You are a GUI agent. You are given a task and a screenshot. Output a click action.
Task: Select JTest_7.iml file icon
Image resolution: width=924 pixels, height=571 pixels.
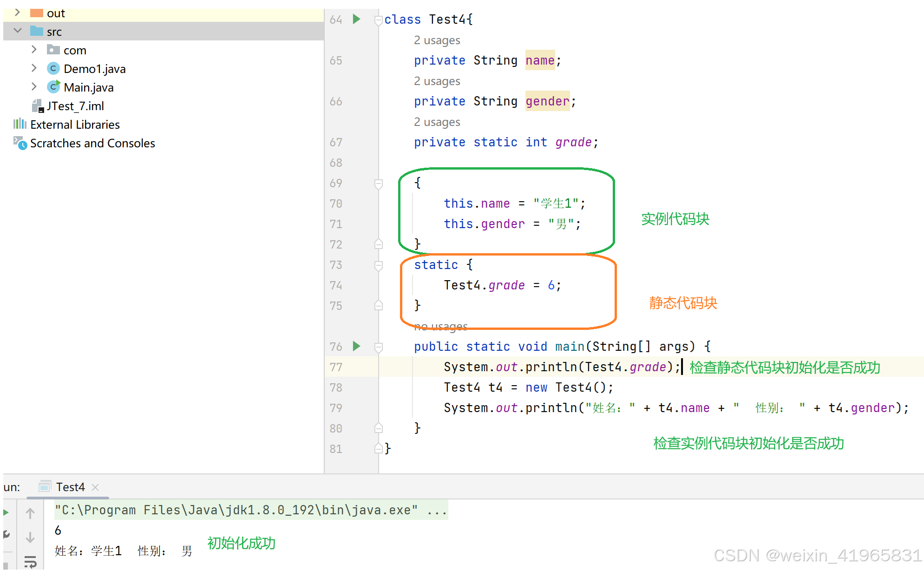(x=37, y=106)
